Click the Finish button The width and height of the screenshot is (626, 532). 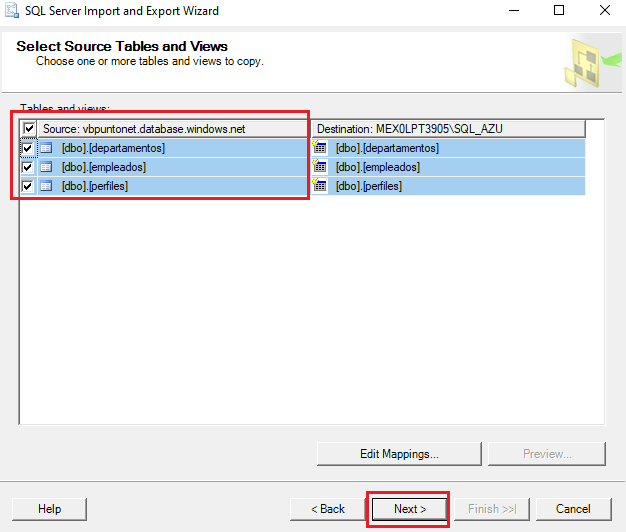pyautogui.click(x=492, y=509)
